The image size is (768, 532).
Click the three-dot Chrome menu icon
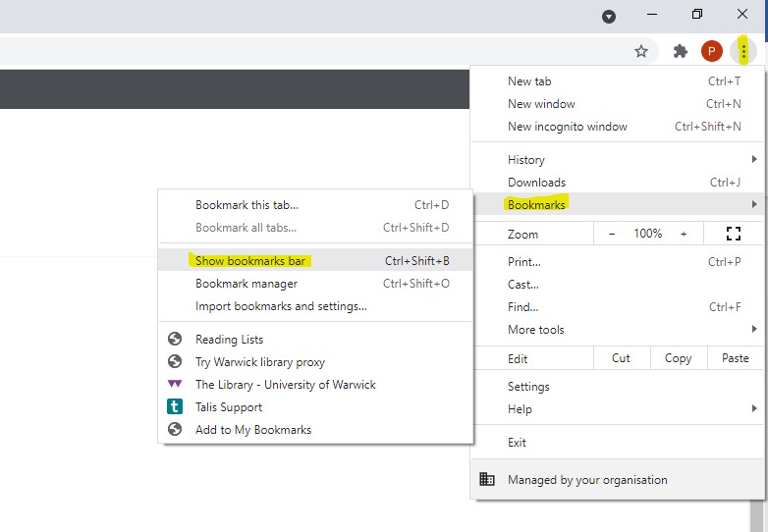[744, 51]
